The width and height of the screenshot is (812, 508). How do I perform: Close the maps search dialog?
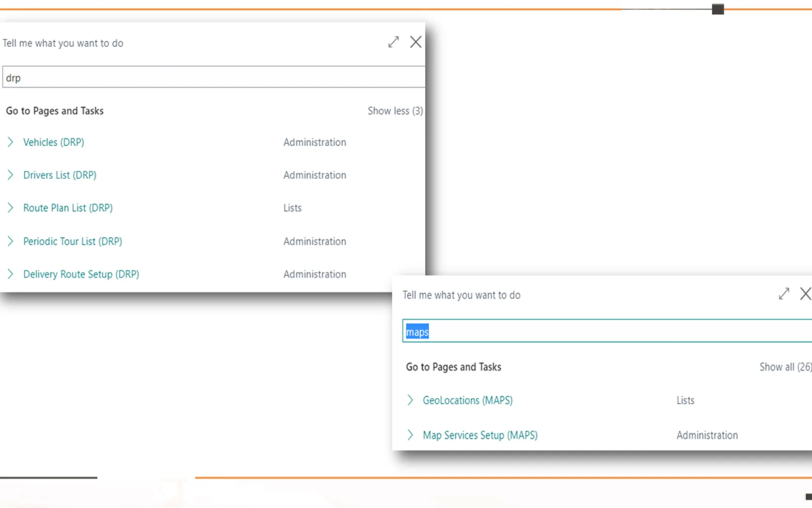pos(805,294)
